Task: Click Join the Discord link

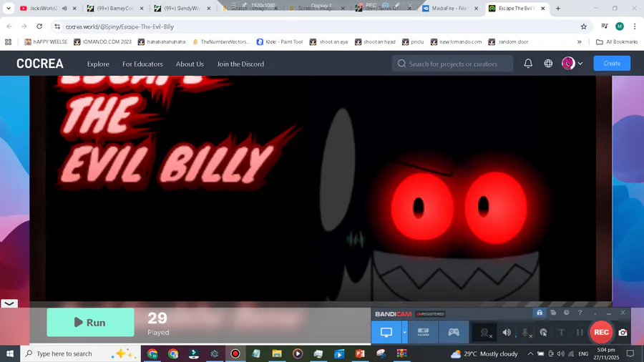Action: click(x=240, y=64)
